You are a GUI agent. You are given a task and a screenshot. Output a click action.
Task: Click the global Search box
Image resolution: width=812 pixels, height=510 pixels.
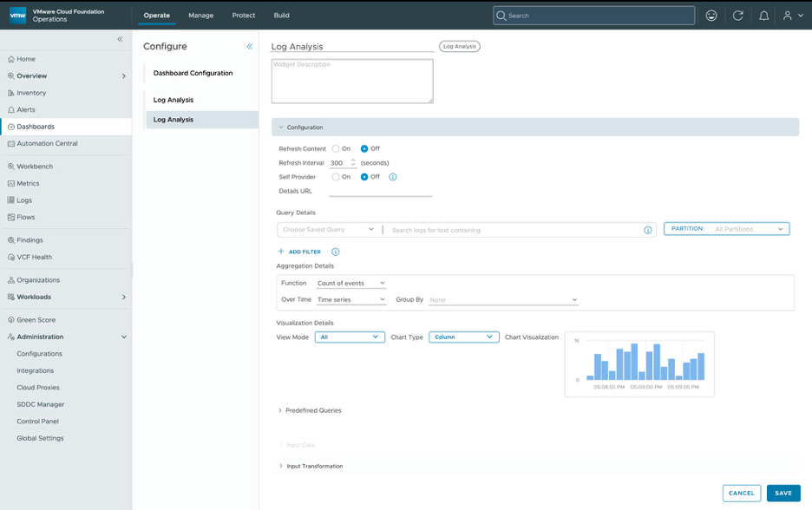coord(594,16)
